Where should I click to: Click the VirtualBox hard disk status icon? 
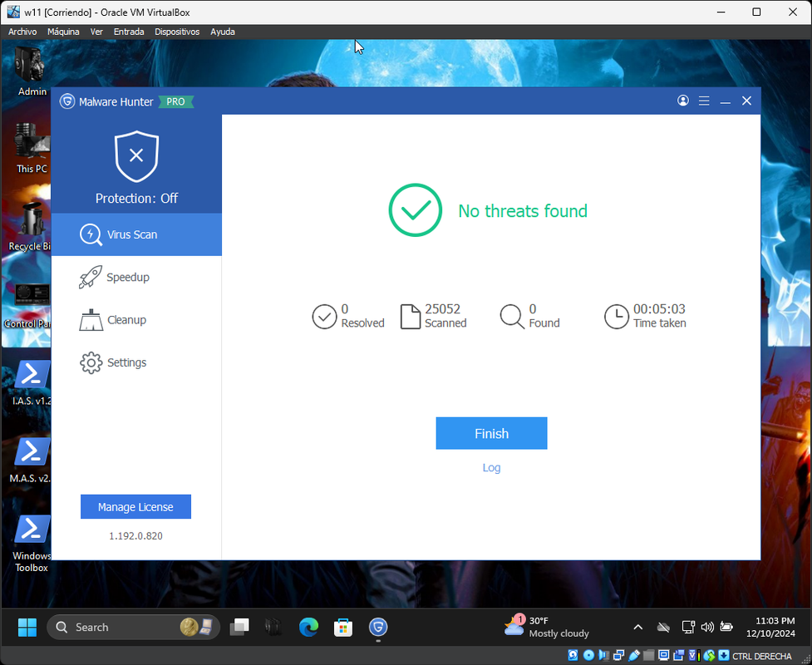[573, 655]
